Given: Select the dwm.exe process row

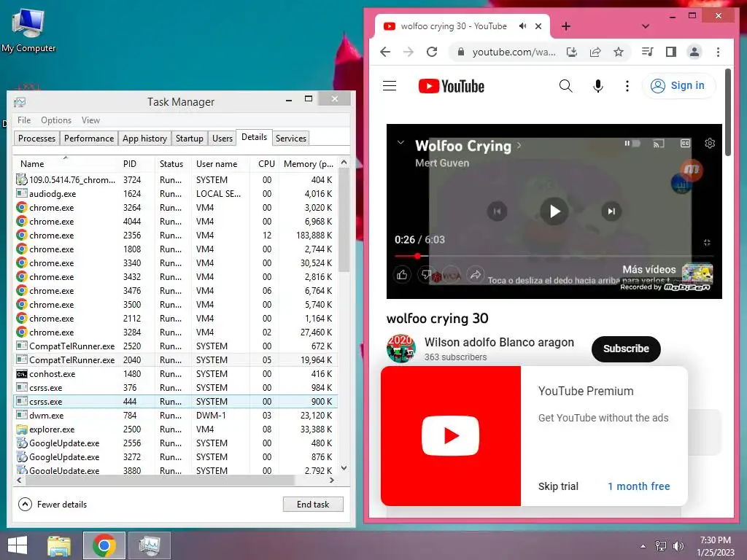Looking at the screenshot, I should coord(175,415).
